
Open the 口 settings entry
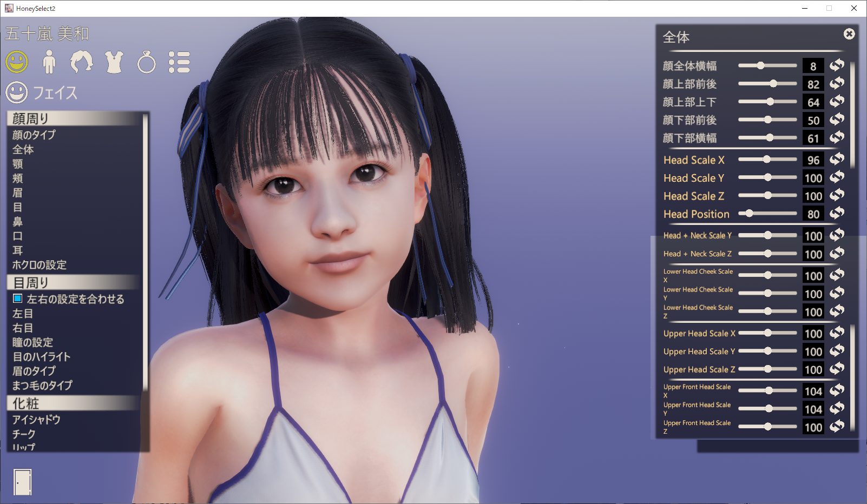click(x=18, y=236)
